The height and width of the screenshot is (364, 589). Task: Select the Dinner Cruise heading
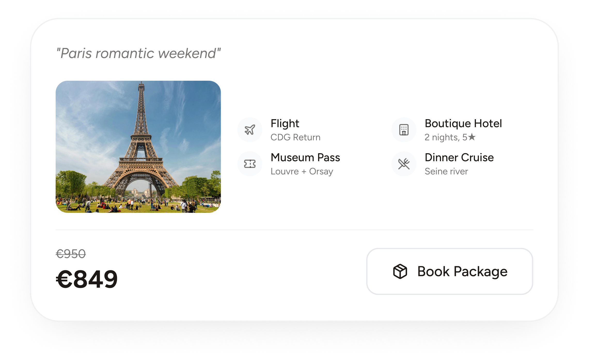point(459,158)
